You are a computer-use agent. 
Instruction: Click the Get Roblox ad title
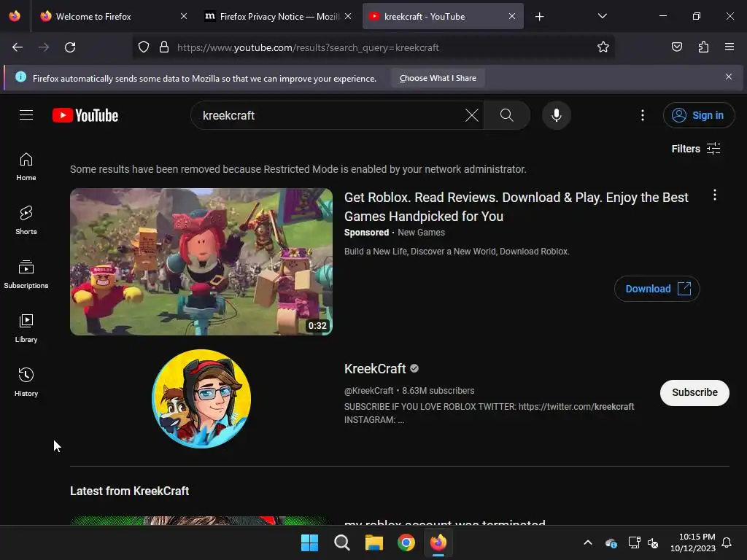(x=516, y=206)
